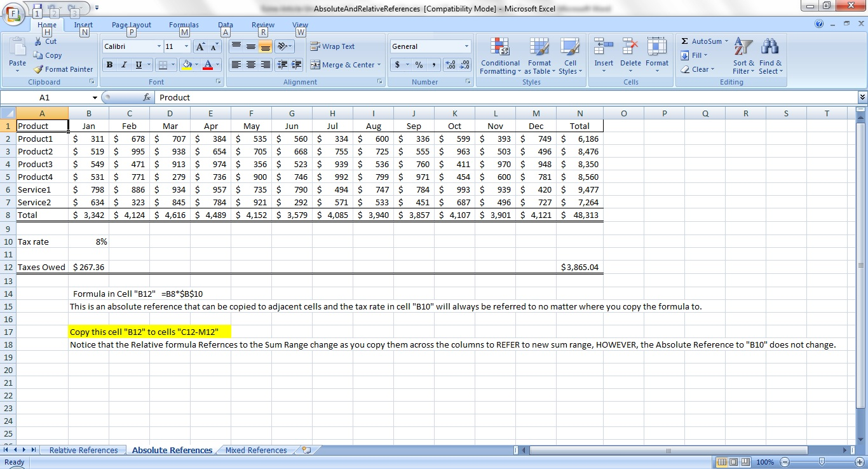Open Cell Styles gallery
Screen dimensions: 868x469
(570, 56)
